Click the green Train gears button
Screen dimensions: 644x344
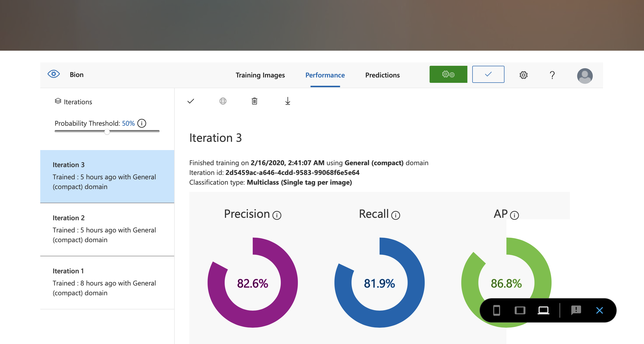click(448, 74)
